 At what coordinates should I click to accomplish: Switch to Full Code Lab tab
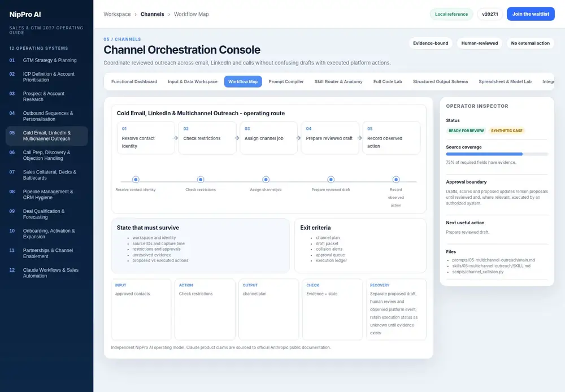click(x=388, y=82)
